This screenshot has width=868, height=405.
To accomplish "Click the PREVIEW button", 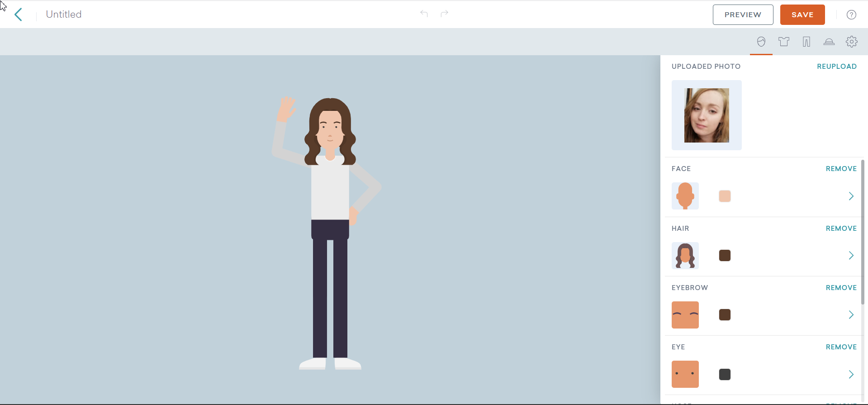I will click(743, 14).
